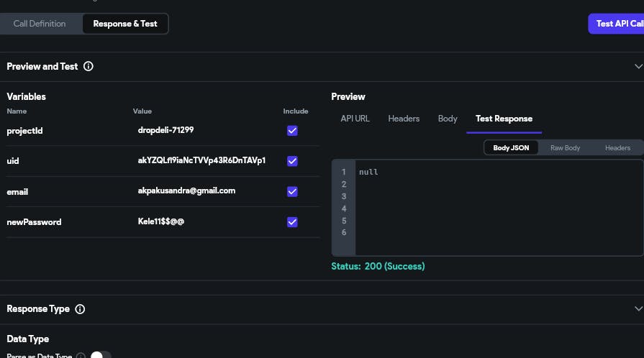
Task: Switch to the Call Definition tab
Action: coord(40,24)
